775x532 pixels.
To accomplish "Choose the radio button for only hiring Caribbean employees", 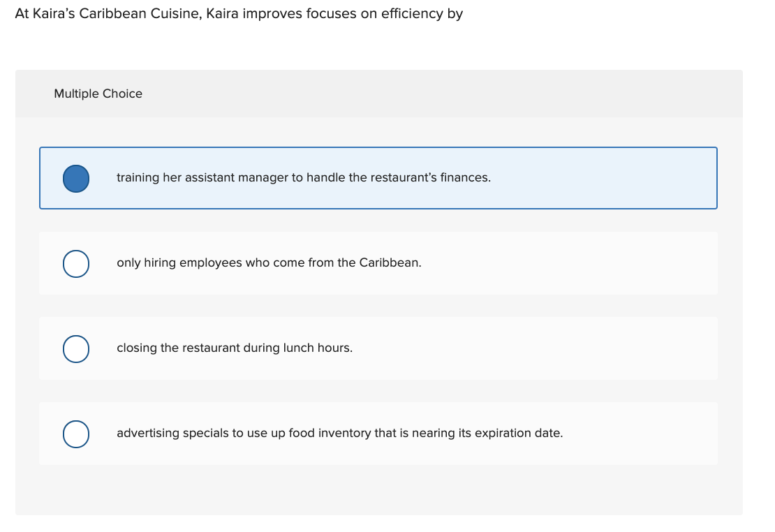I will pyautogui.click(x=76, y=263).
